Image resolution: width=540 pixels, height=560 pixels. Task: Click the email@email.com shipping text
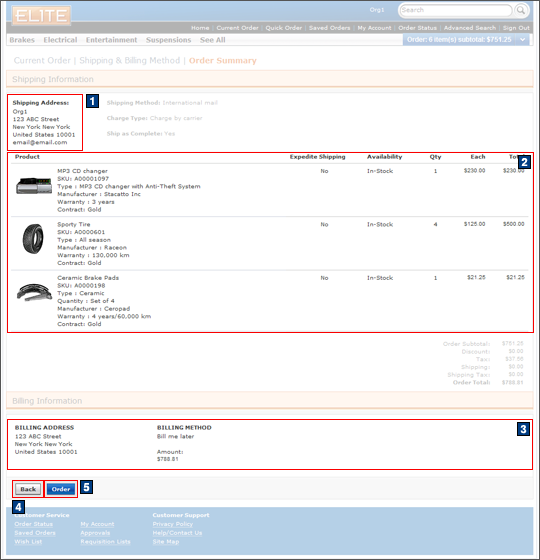coord(40,142)
